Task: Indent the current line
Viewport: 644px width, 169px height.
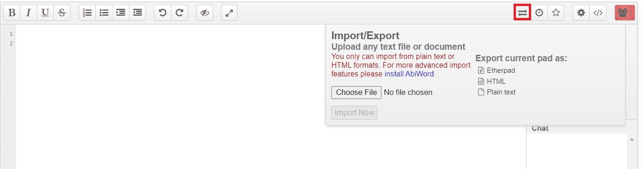Action: (x=121, y=13)
